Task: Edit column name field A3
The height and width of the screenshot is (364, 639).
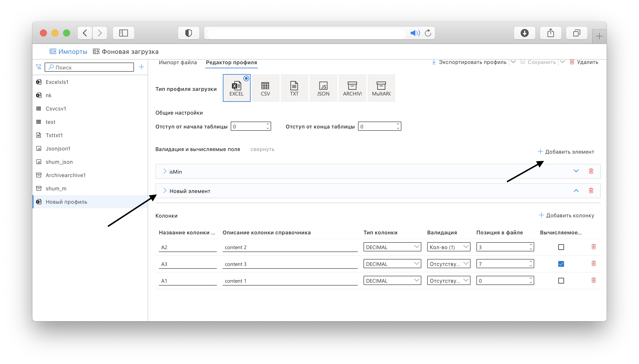Action: [x=188, y=264]
